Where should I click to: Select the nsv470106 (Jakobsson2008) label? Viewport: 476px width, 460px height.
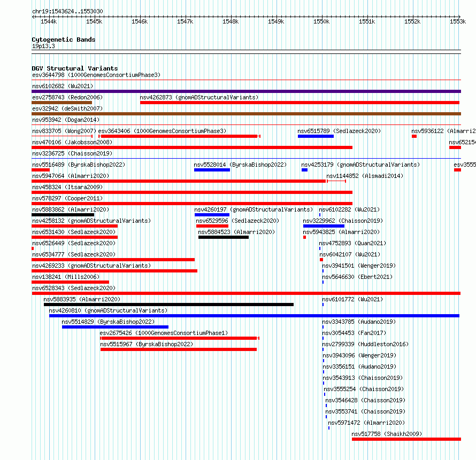(72, 142)
